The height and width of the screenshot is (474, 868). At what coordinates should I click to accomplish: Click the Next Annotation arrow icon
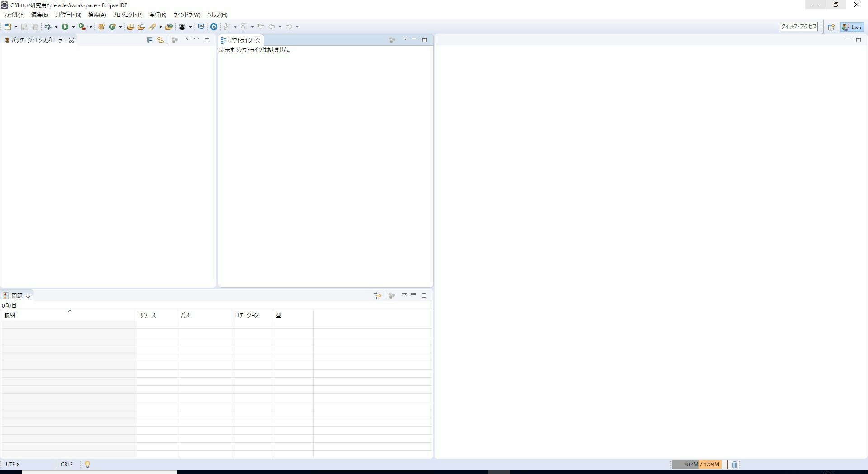227,27
